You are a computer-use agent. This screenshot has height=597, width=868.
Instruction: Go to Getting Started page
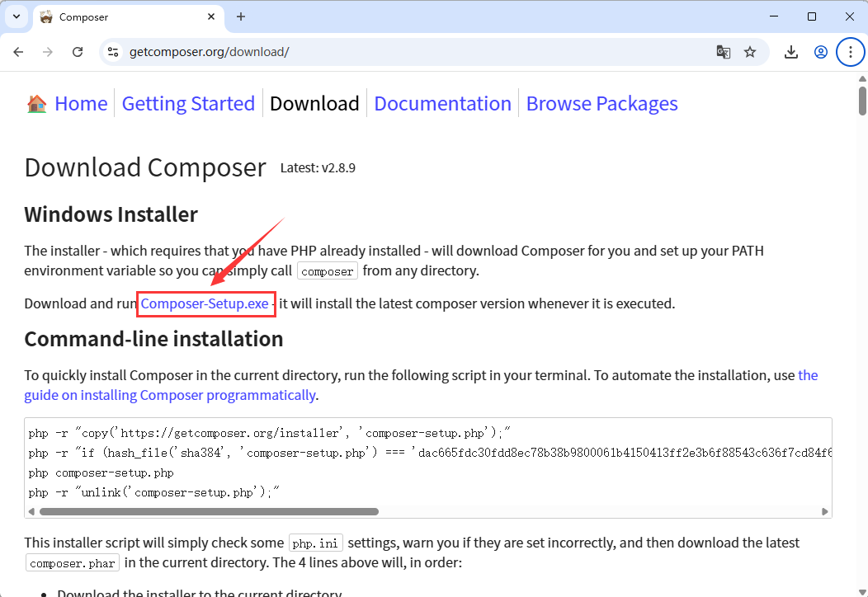click(188, 103)
